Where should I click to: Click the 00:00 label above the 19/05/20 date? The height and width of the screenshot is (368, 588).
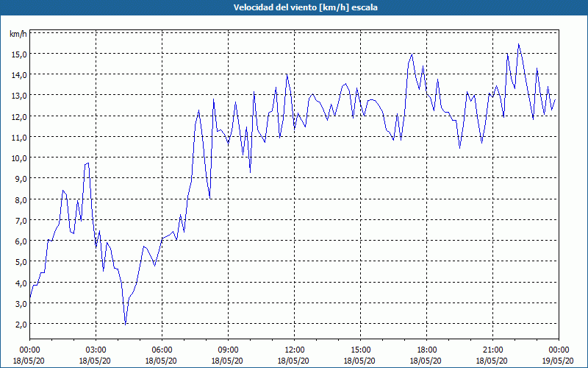click(x=559, y=350)
